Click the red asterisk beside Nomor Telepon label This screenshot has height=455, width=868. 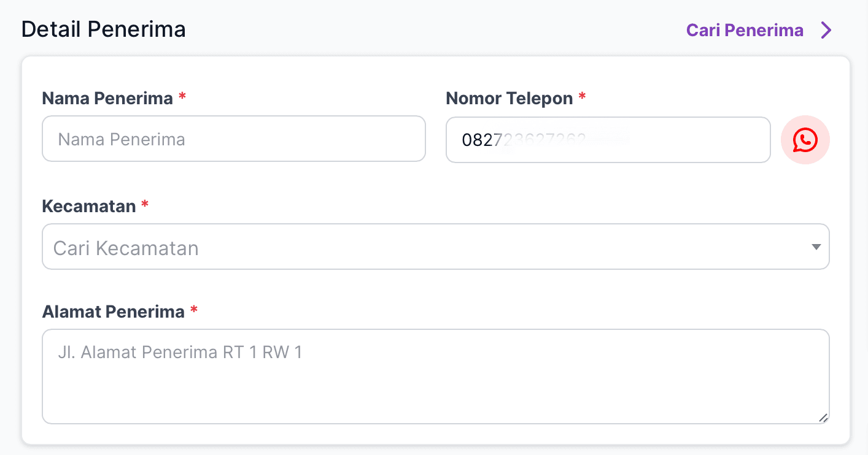click(x=582, y=97)
